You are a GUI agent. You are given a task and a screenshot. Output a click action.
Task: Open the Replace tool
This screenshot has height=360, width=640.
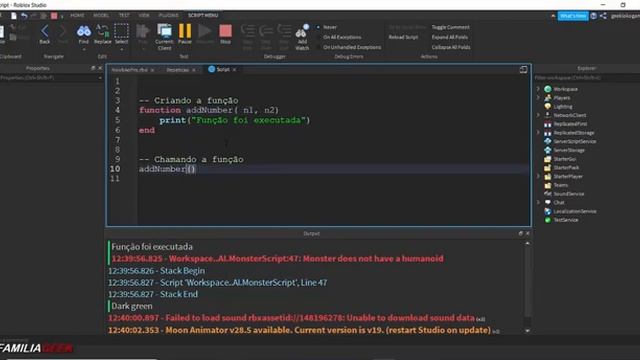pyautogui.click(x=102, y=31)
